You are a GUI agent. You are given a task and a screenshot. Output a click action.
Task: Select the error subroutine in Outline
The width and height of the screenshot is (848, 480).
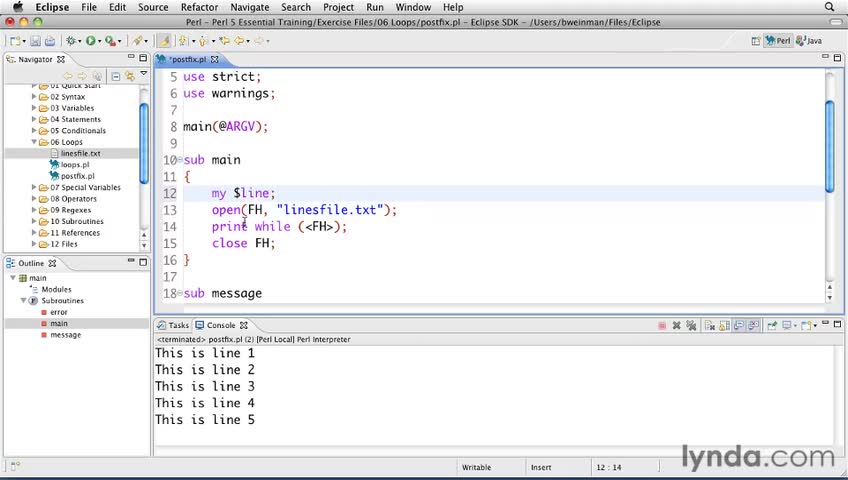click(x=58, y=312)
